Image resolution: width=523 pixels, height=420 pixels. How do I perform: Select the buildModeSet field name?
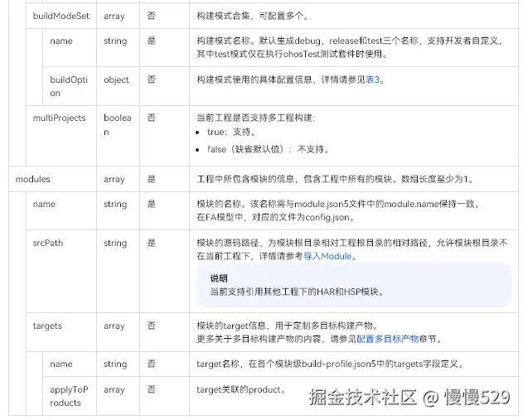pyautogui.click(x=61, y=16)
